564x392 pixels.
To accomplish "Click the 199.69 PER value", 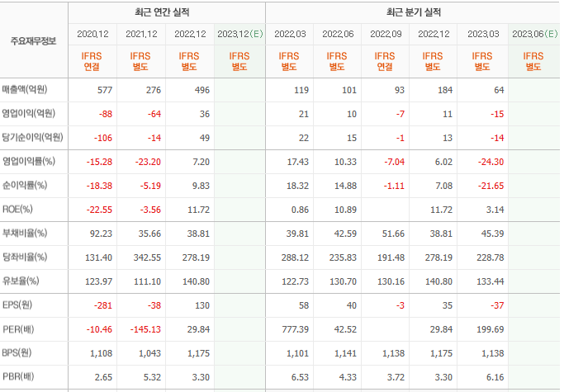I will click(491, 329).
